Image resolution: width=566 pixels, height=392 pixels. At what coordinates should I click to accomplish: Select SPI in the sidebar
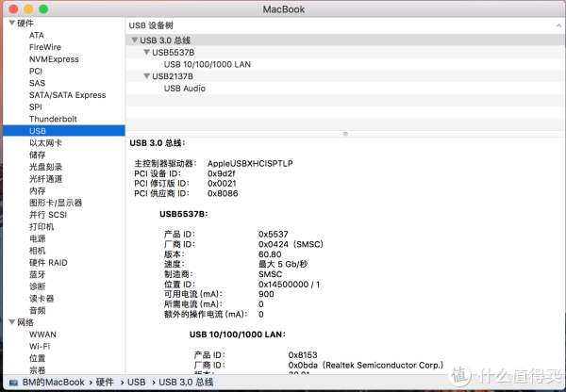tap(36, 107)
